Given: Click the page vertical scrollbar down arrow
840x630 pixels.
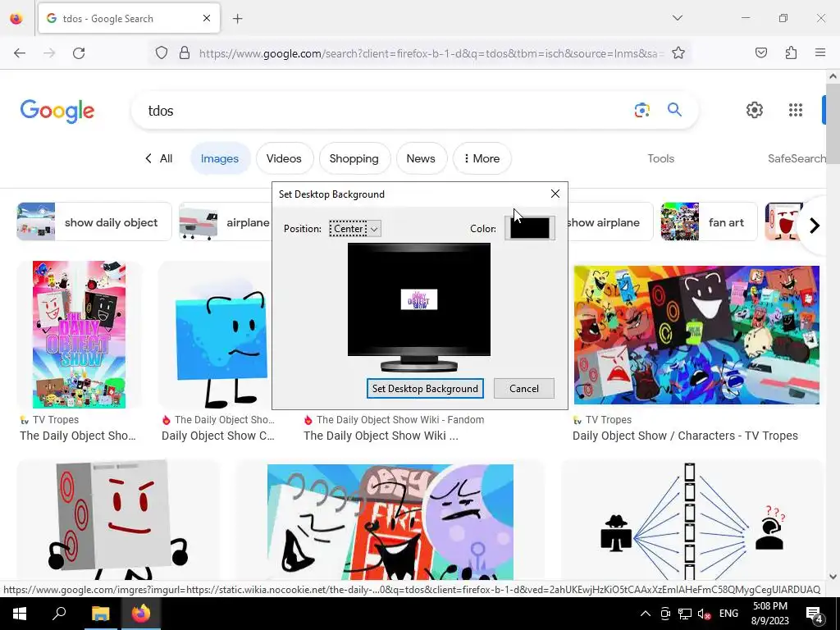Looking at the screenshot, I should 833,577.
